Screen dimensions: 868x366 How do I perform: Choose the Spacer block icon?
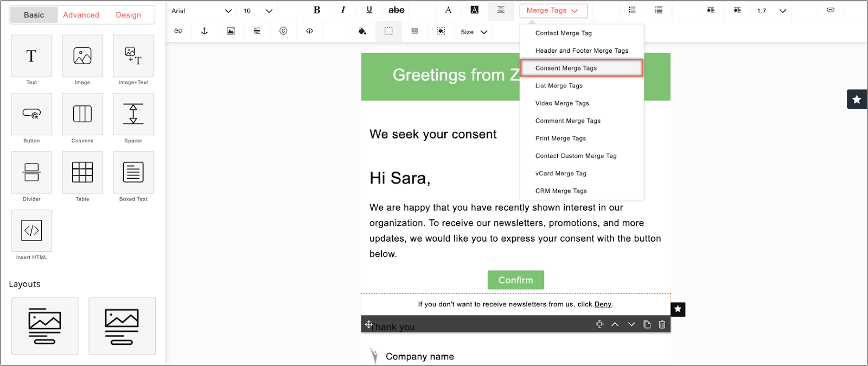133,114
